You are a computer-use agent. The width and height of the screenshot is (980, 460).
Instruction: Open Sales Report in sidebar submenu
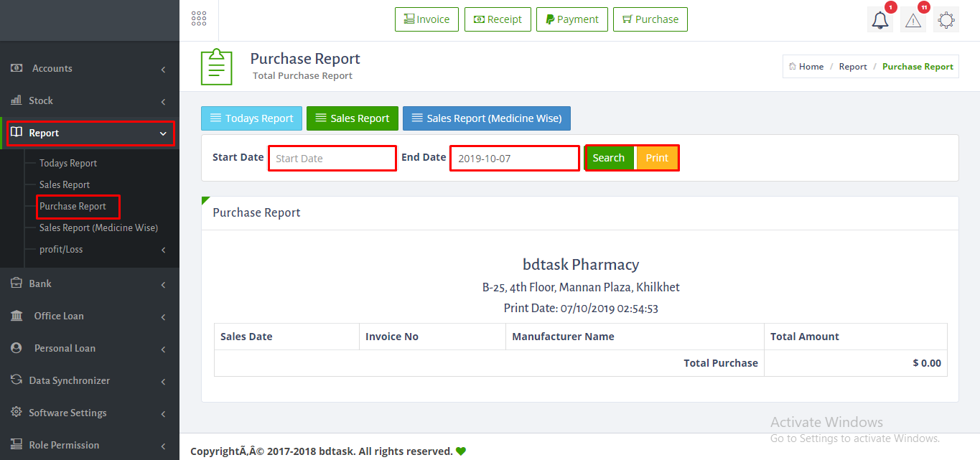pos(65,184)
